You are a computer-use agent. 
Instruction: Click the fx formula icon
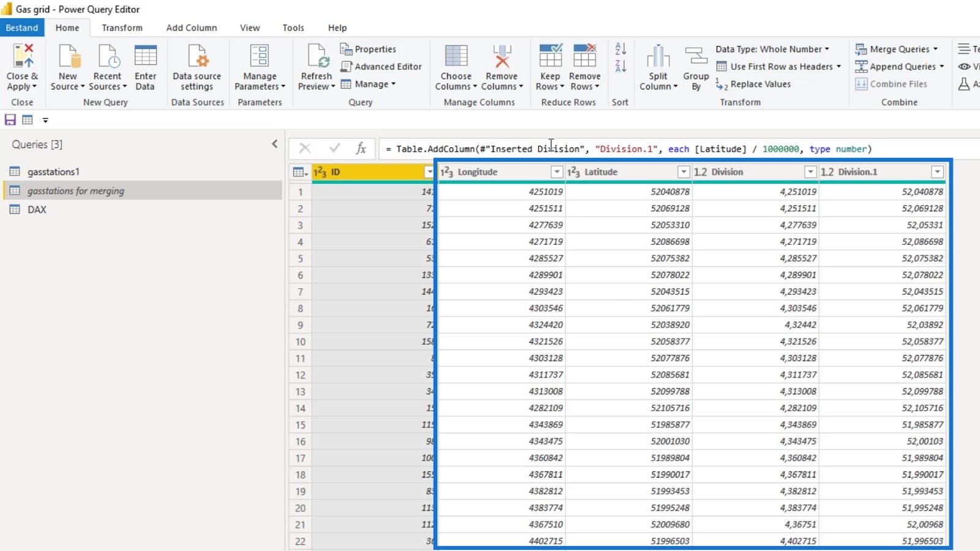coord(361,148)
